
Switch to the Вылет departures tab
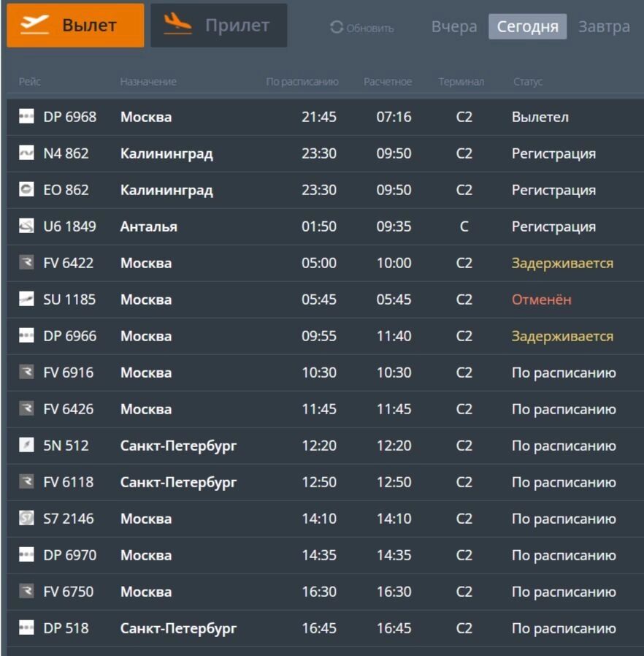click(76, 26)
